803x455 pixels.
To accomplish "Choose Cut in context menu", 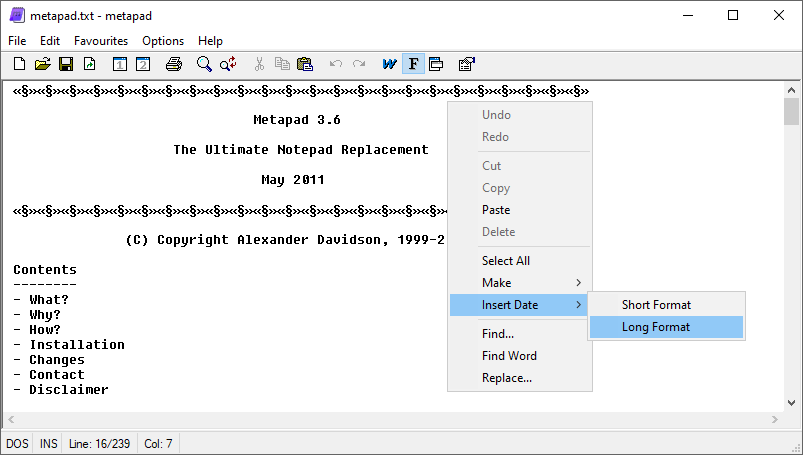I will (x=520, y=166).
